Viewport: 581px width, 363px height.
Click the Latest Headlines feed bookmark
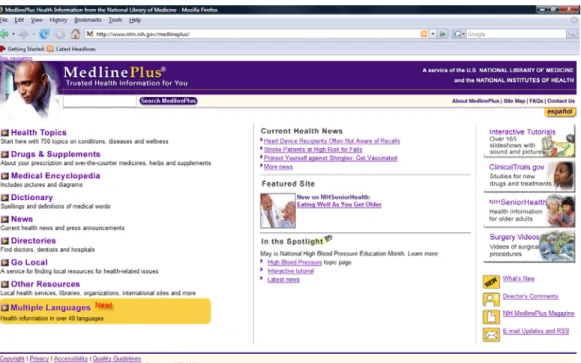point(72,49)
